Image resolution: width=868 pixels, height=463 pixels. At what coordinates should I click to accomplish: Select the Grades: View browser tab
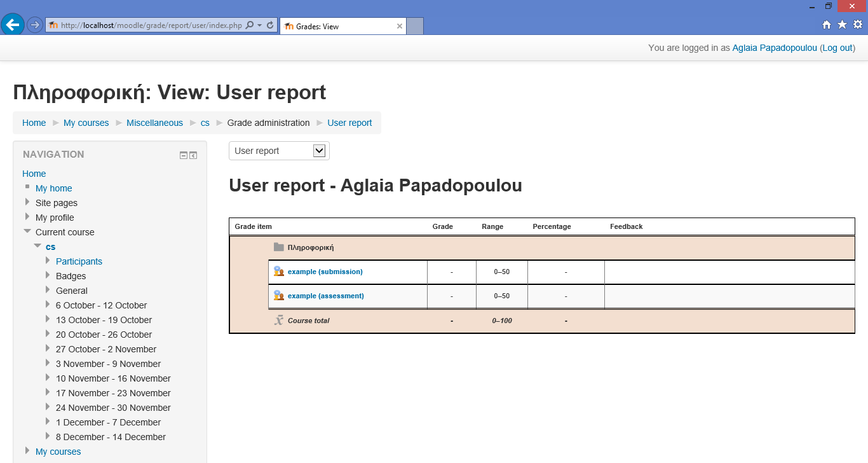[x=343, y=26]
